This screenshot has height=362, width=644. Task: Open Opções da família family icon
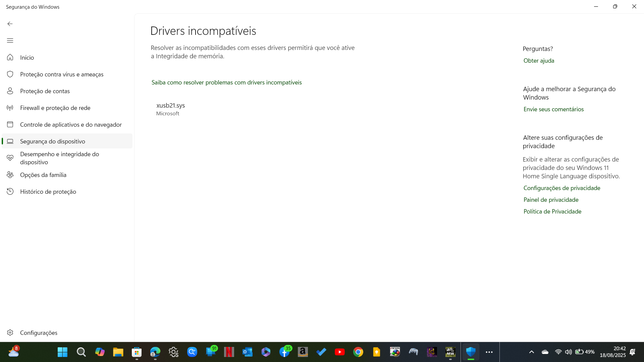10,175
